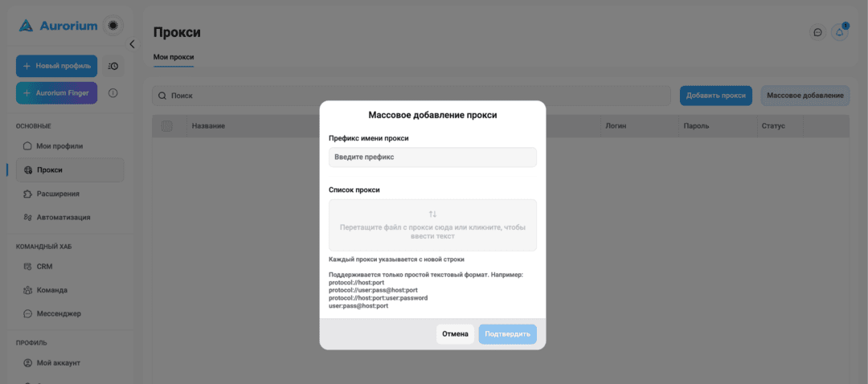Click the Список прокси label

coord(354,190)
